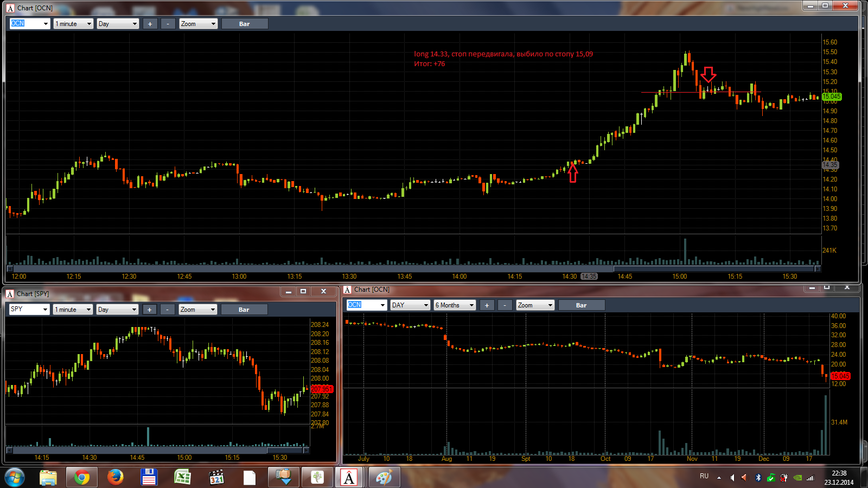Screen dimensions: 868x488
Task: Click the Bar button in top OCN chart
Action: (245, 24)
